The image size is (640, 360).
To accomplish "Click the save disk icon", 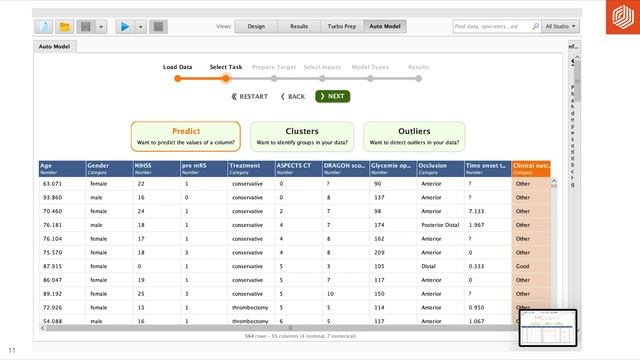I will 86,27.
